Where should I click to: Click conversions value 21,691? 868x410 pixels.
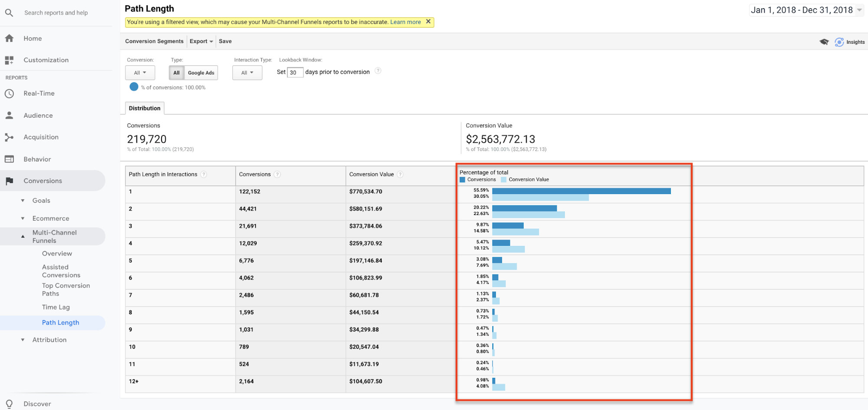[x=248, y=226]
